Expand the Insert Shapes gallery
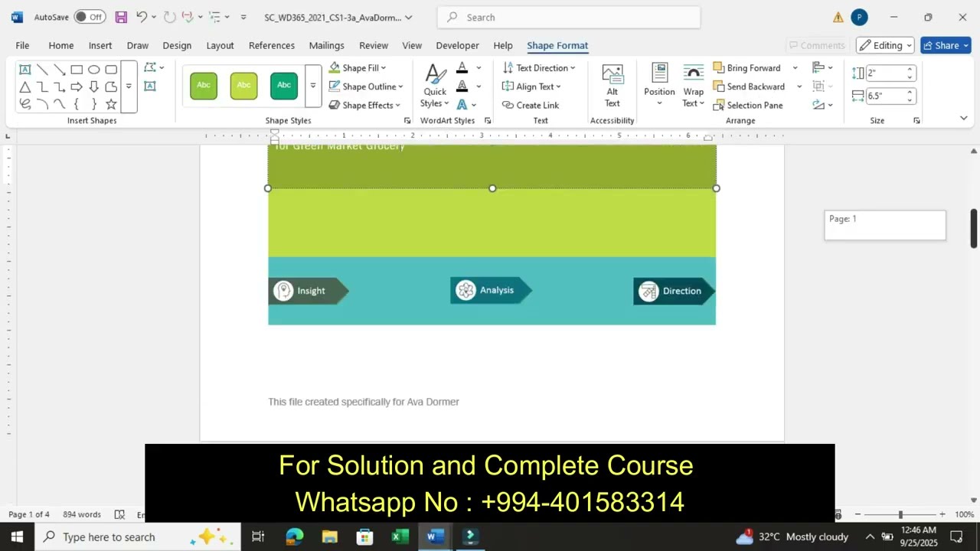 [x=129, y=86]
